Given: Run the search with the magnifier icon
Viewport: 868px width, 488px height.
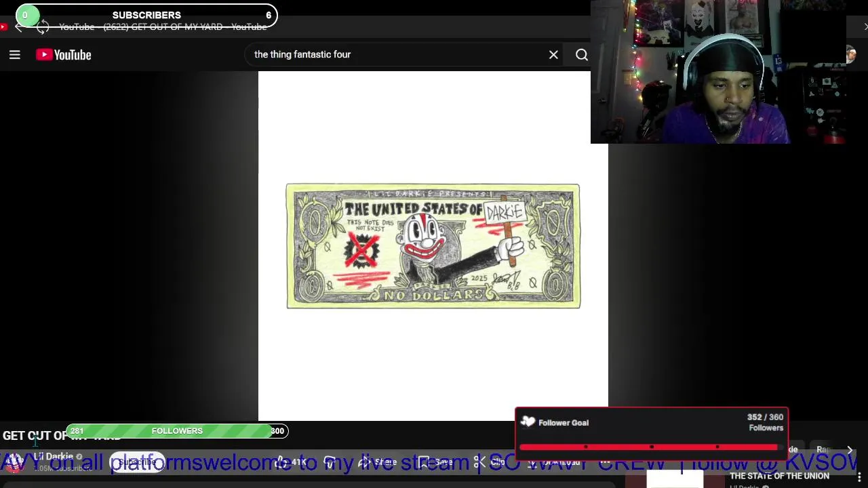Looking at the screenshot, I should (x=582, y=55).
